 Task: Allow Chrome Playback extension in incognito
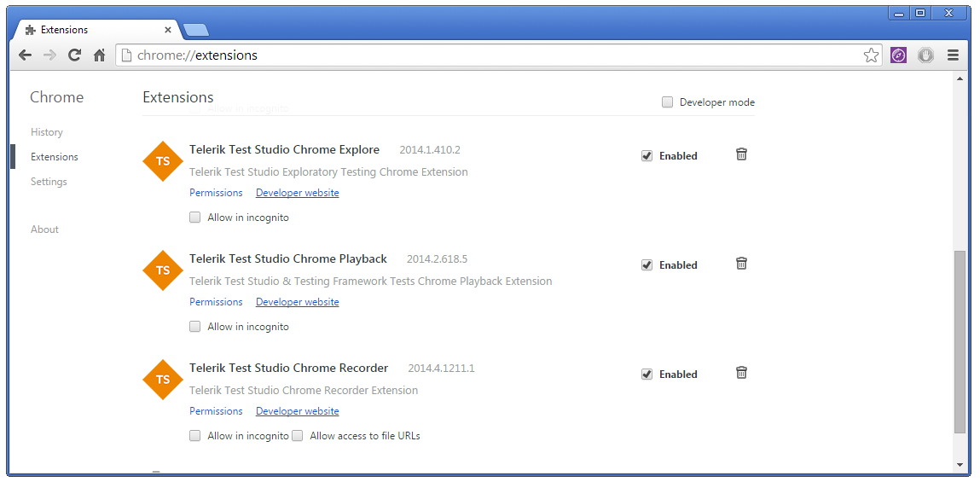coord(195,327)
